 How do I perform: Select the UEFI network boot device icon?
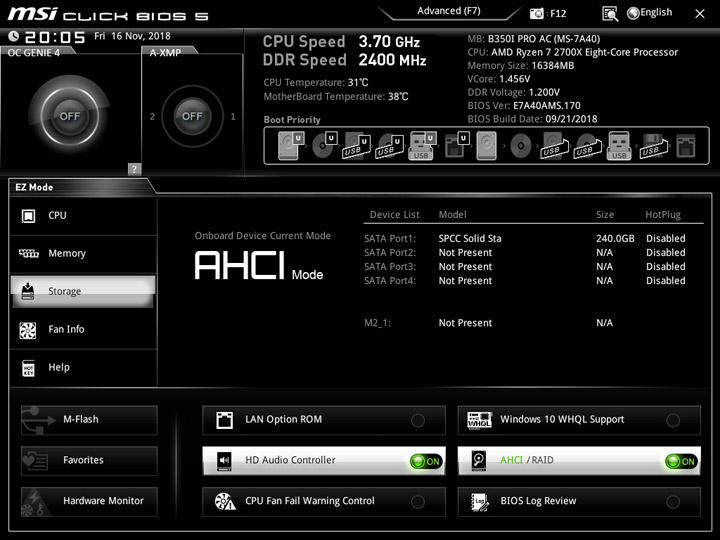pyautogui.click(x=456, y=146)
